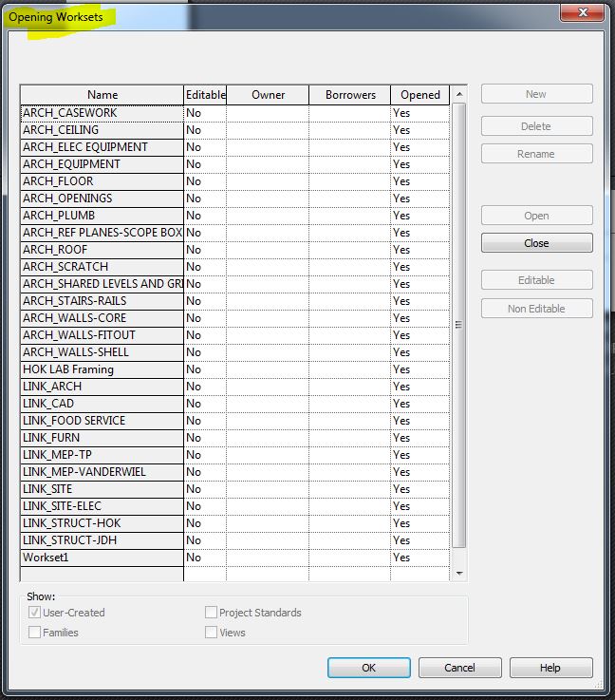Viewport: 615px width, 700px height.
Task: Click the scrollbar down arrow
Action: tap(459, 574)
